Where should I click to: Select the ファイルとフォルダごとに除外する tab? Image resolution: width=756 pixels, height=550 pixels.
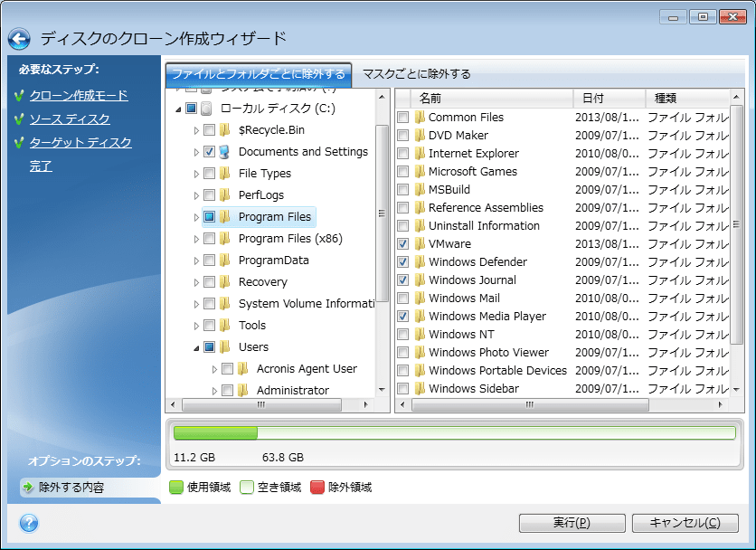click(x=259, y=74)
